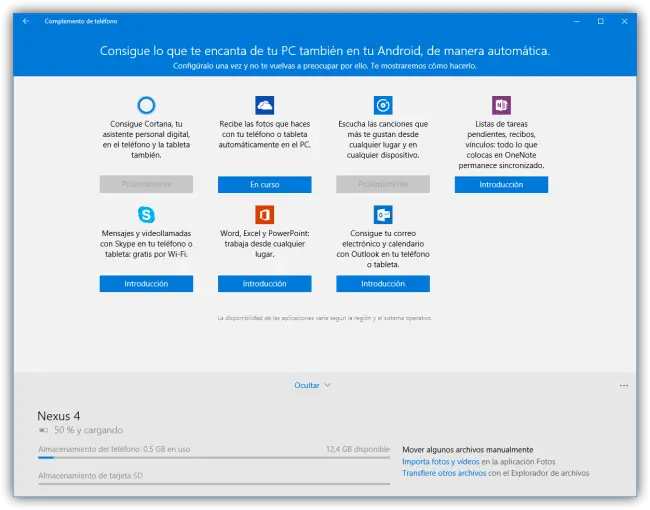Click the Complemento de teléfono window title
650x510 pixels.
pyautogui.click(x=81, y=21)
